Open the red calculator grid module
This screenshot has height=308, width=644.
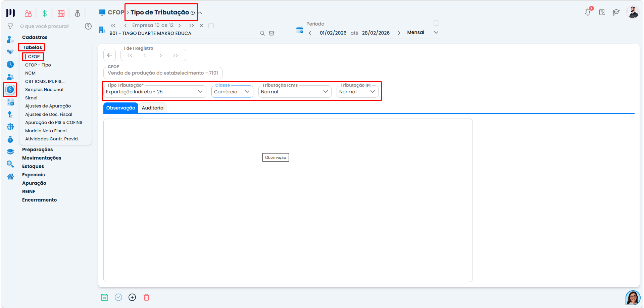click(x=61, y=13)
